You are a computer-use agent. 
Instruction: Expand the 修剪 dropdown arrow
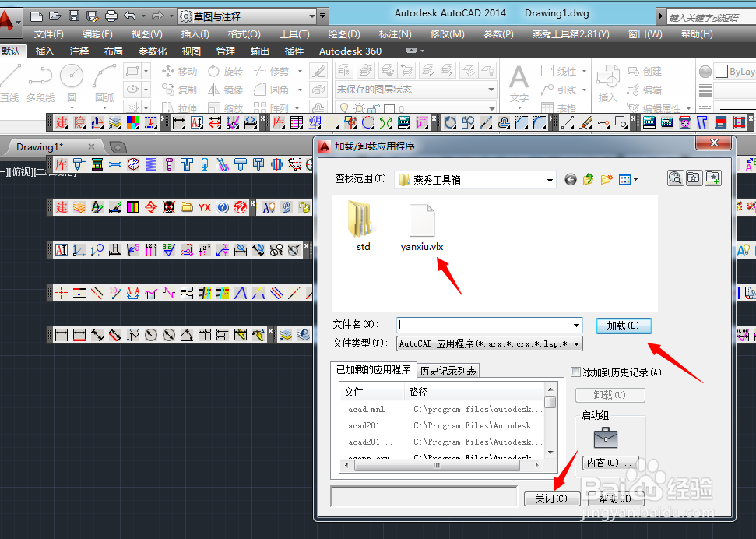[300, 72]
